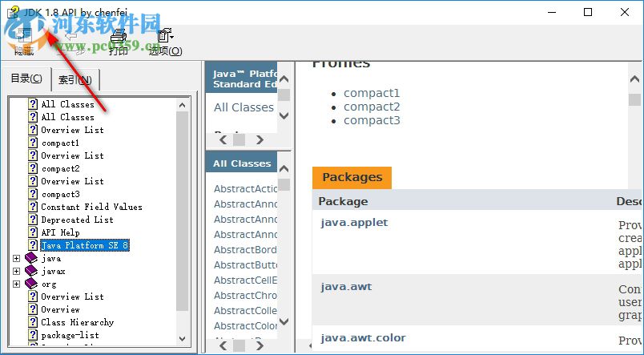Expand the java tree node
Image resolution: width=644 pixels, height=355 pixels.
16,258
